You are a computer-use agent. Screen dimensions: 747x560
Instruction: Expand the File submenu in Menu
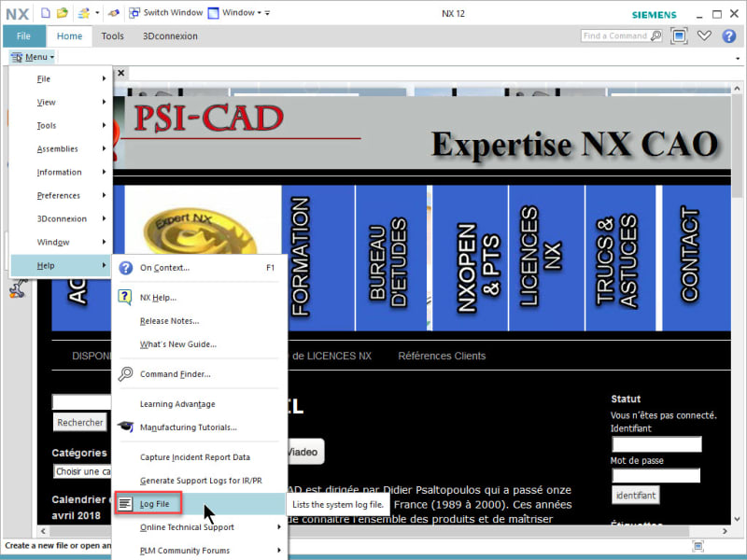pos(61,78)
